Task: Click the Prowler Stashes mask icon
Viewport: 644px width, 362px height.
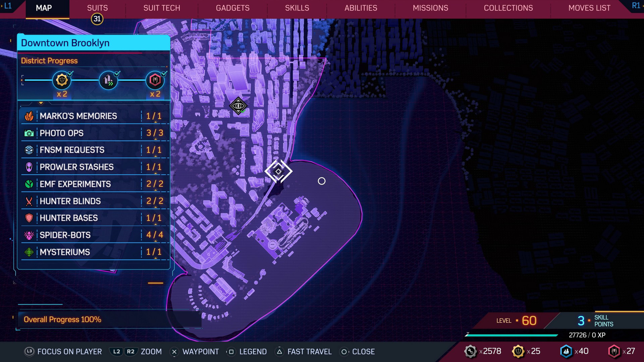Action: click(29, 167)
